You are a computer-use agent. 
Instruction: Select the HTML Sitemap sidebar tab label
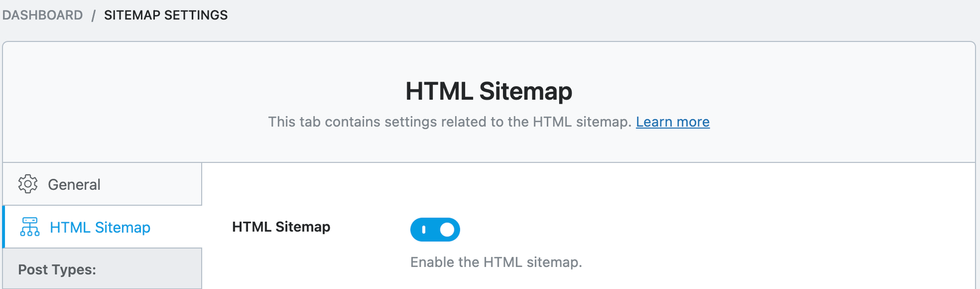pos(100,227)
